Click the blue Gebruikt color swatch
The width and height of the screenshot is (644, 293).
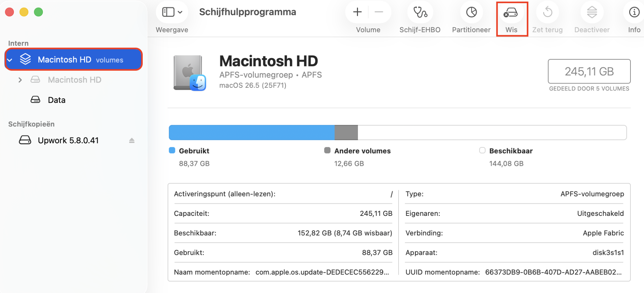point(172,150)
